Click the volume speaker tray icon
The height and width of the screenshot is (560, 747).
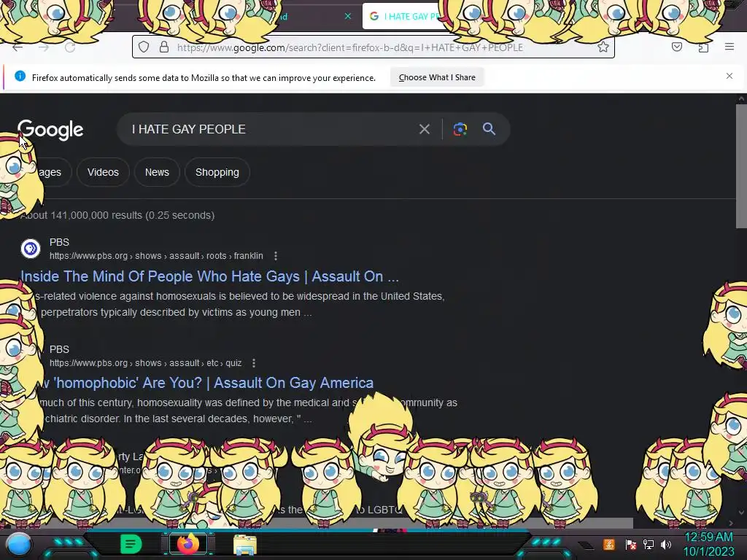666,544
